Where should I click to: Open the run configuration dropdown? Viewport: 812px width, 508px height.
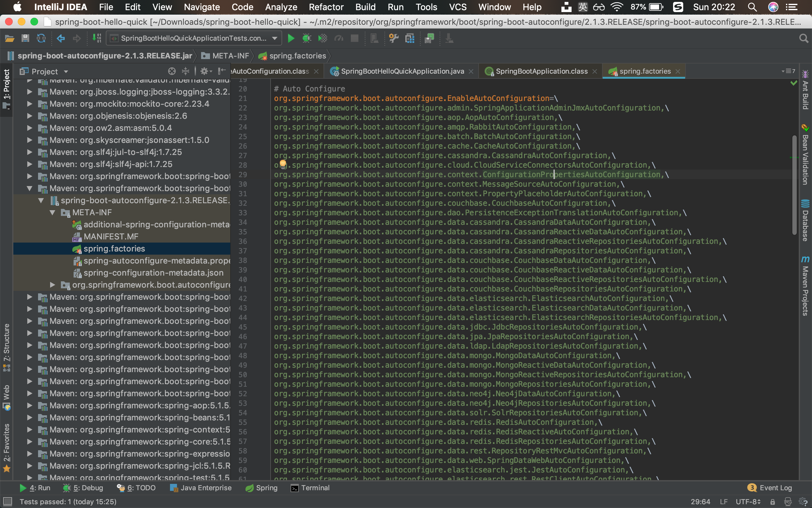point(194,38)
